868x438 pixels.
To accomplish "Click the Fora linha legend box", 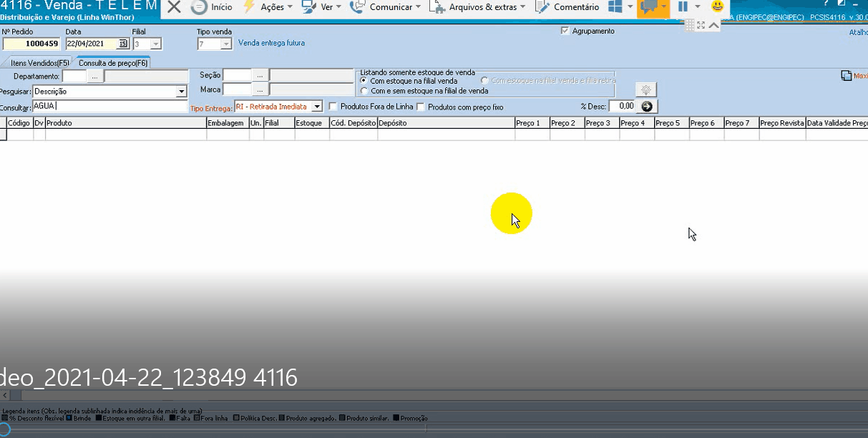I will pyautogui.click(x=198, y=418).
